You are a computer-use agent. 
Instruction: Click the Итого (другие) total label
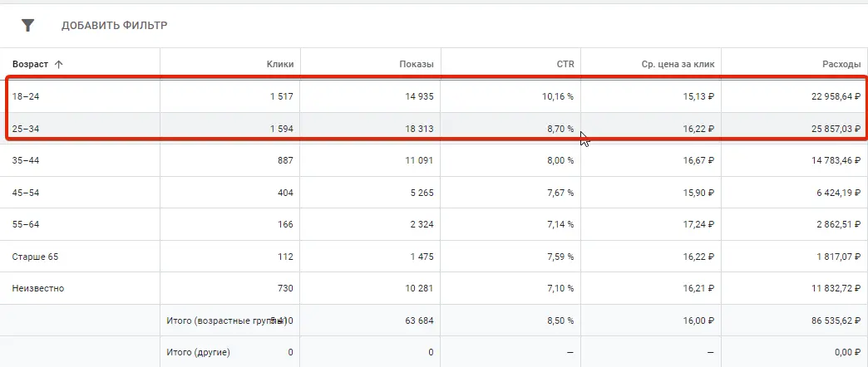click(201, 352)
